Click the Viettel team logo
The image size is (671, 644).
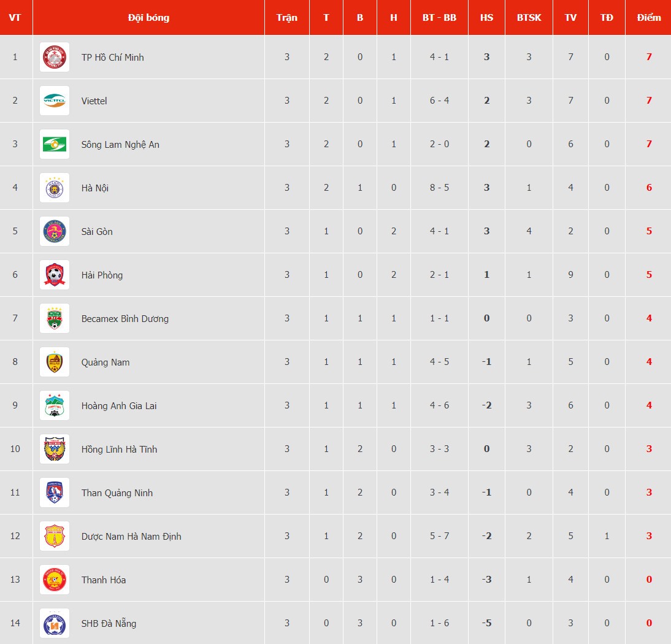tap(55, 101)
